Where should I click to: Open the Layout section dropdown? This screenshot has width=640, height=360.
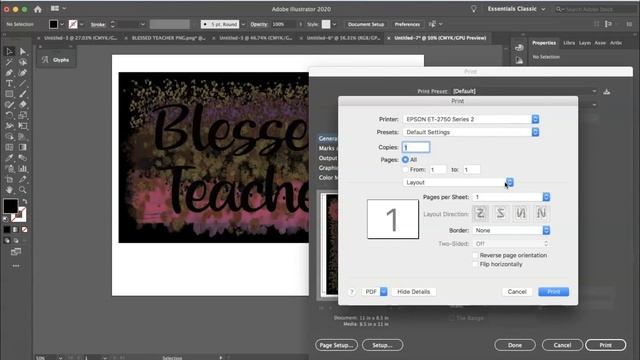click(458, 182)
